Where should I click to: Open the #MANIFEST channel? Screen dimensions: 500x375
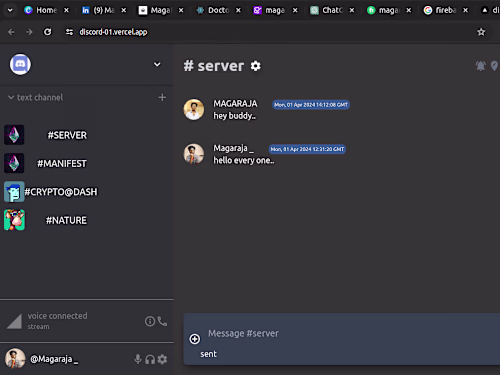[x=62, y=163]
